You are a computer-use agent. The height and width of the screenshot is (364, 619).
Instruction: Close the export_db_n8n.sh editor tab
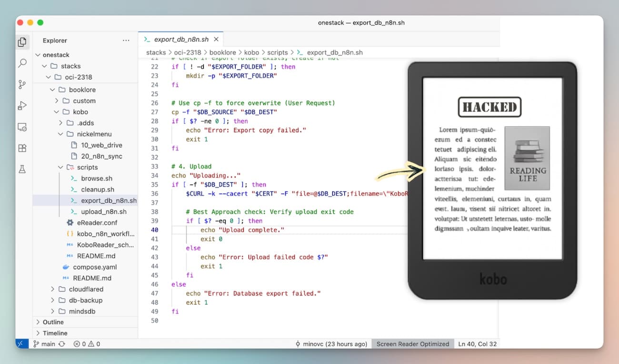[x=216, y=39]
